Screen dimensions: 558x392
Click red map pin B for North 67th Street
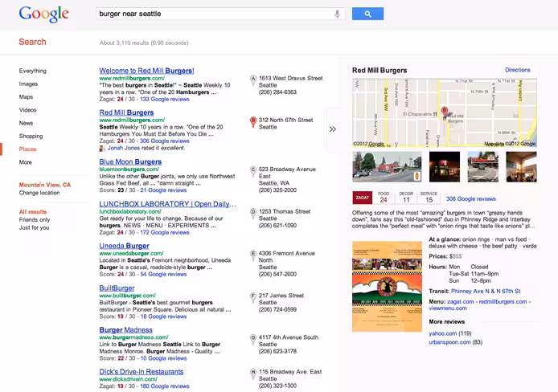coord(253,122)
